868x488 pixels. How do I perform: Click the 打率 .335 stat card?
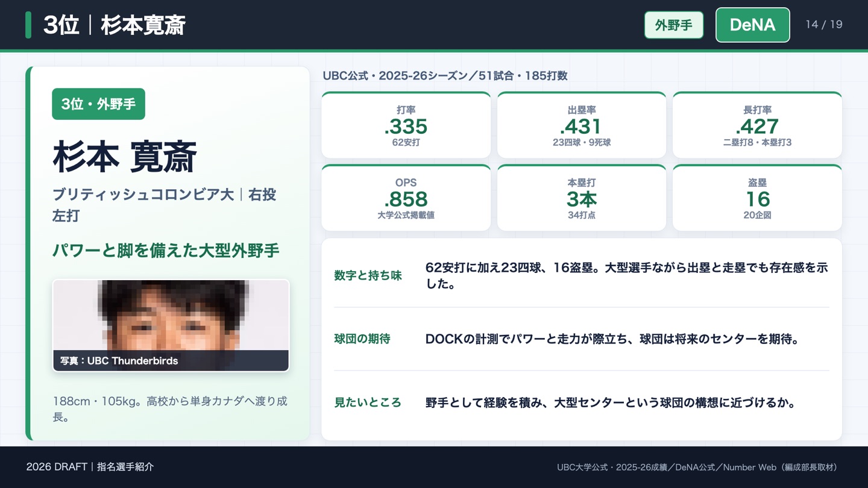coord(406,125)
